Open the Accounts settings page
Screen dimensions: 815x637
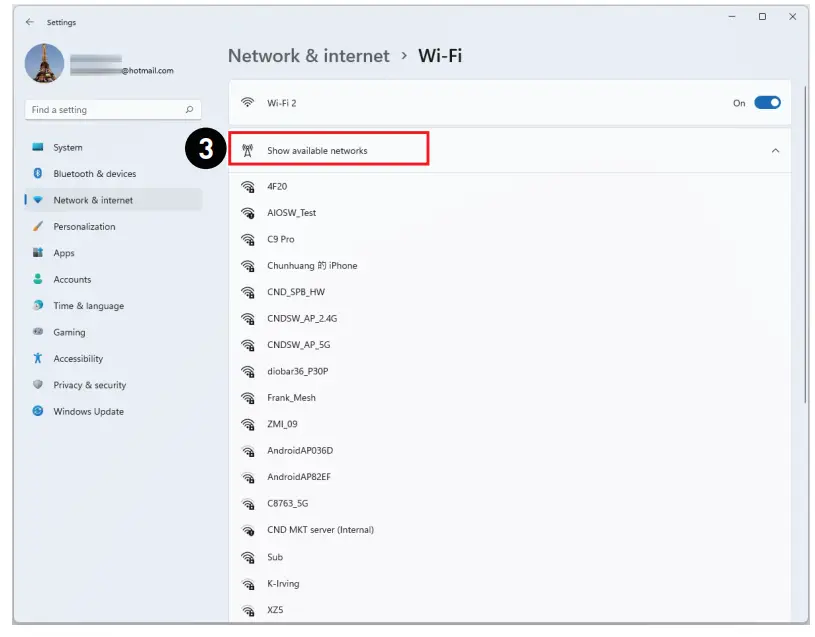pyautogui.click(x=72, y=280)
